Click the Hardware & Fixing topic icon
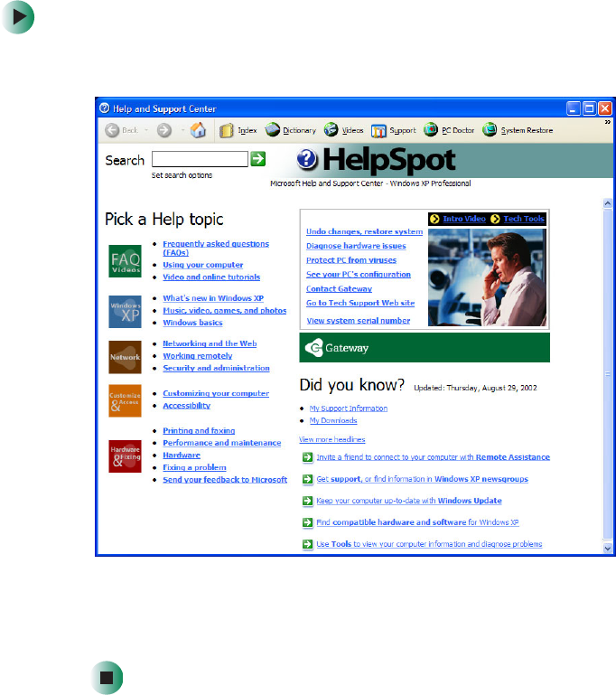Viewport: 616px width, 695px height. [126, 456]
